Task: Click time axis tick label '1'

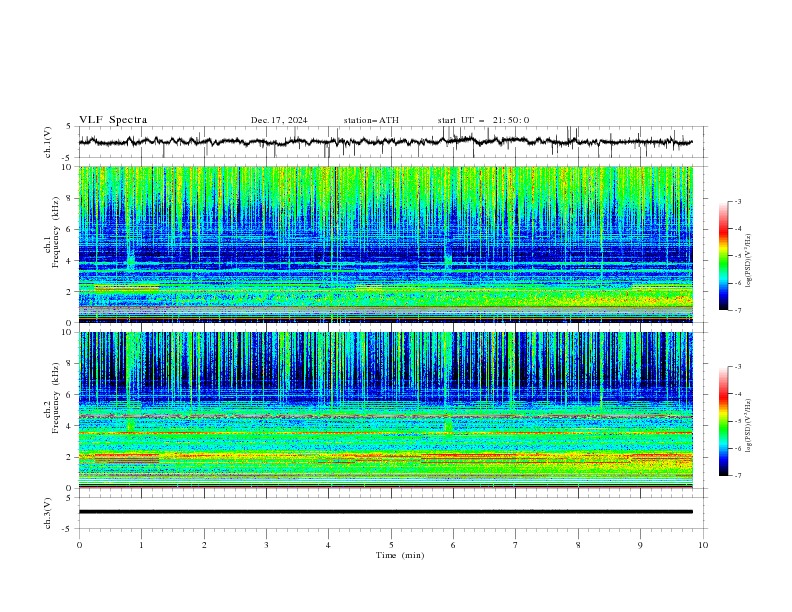Action: pos(141,545)
